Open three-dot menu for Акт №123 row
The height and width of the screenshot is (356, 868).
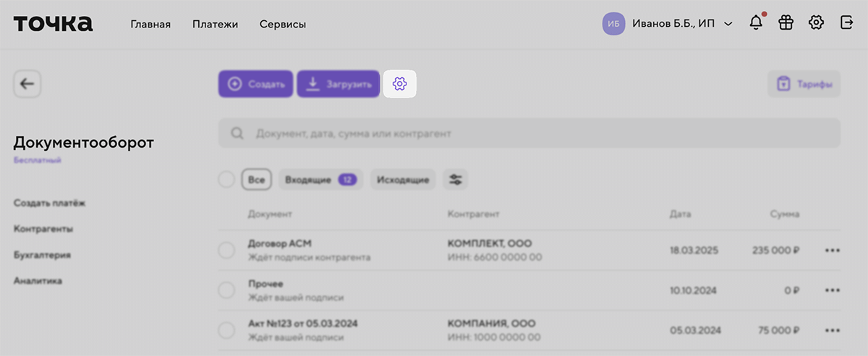832,330
